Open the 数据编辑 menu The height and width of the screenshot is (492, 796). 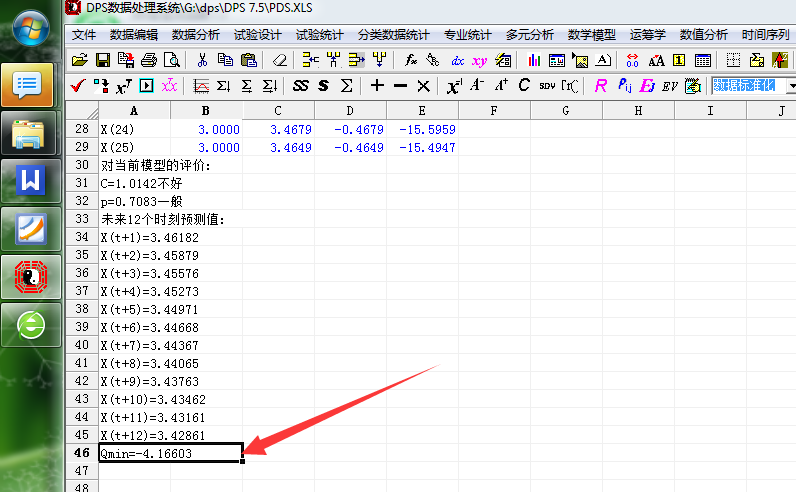(134, 35)
